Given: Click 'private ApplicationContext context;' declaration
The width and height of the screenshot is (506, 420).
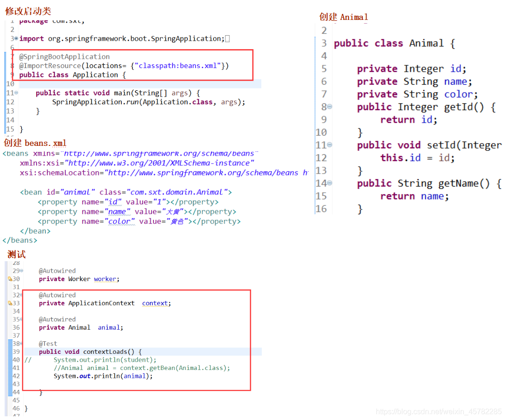Looking at the screenshot, I should click(105, 303).
